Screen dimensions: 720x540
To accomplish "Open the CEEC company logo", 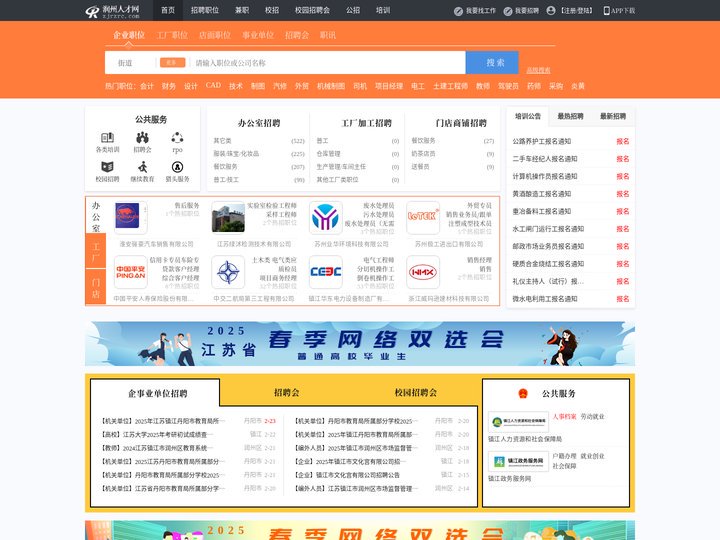I will (326, 272).
